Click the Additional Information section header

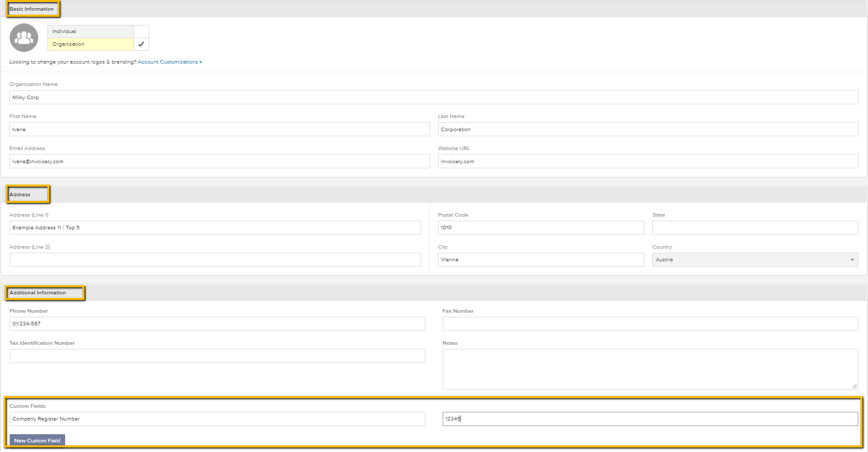tap(38, 293)
